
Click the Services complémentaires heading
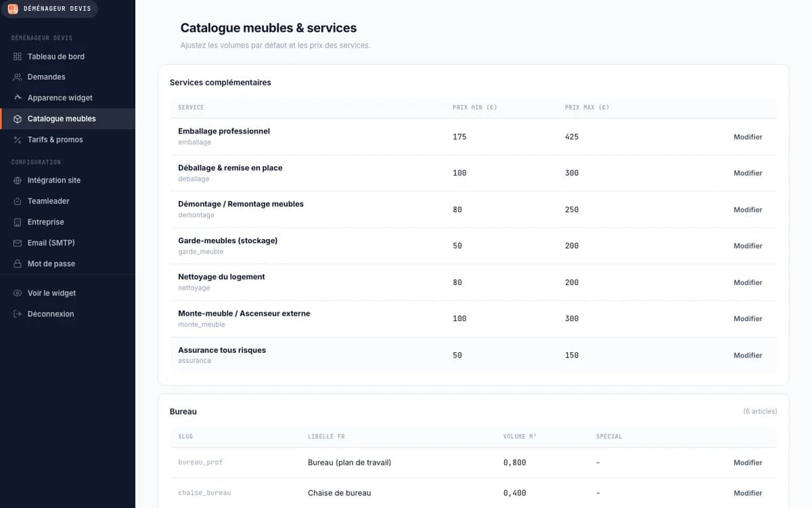(221, 83)
